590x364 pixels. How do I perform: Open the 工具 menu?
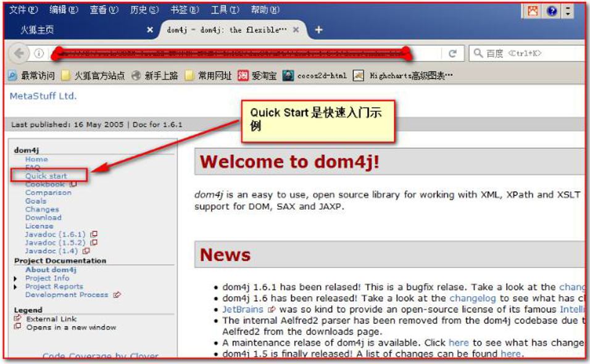click(225, 10)
